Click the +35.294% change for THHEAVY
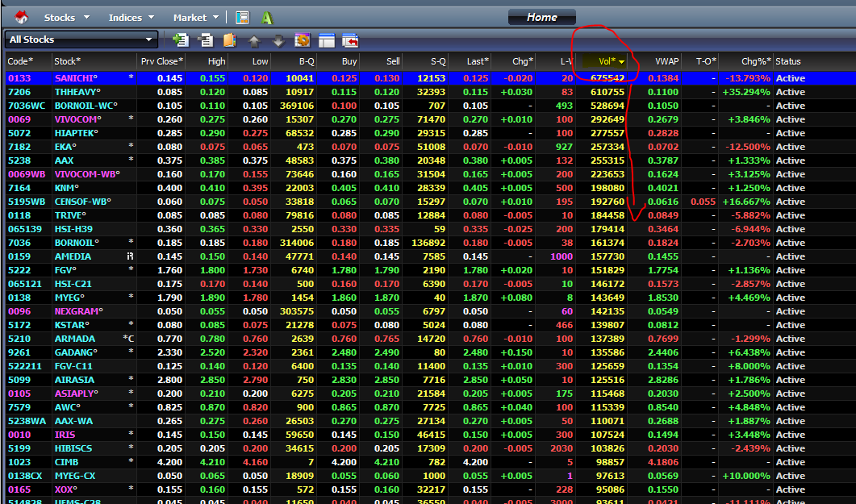 [746, 92]
